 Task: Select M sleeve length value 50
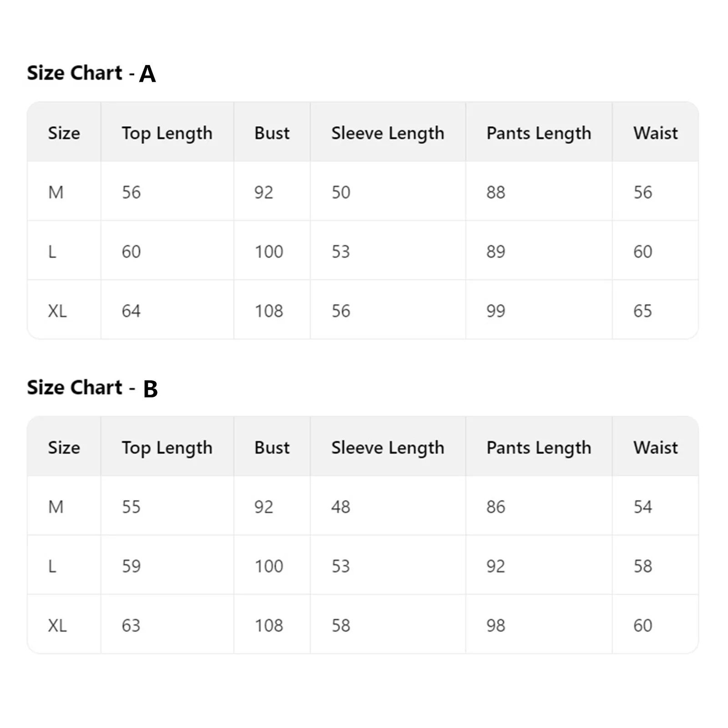click(x=341, y=192)
